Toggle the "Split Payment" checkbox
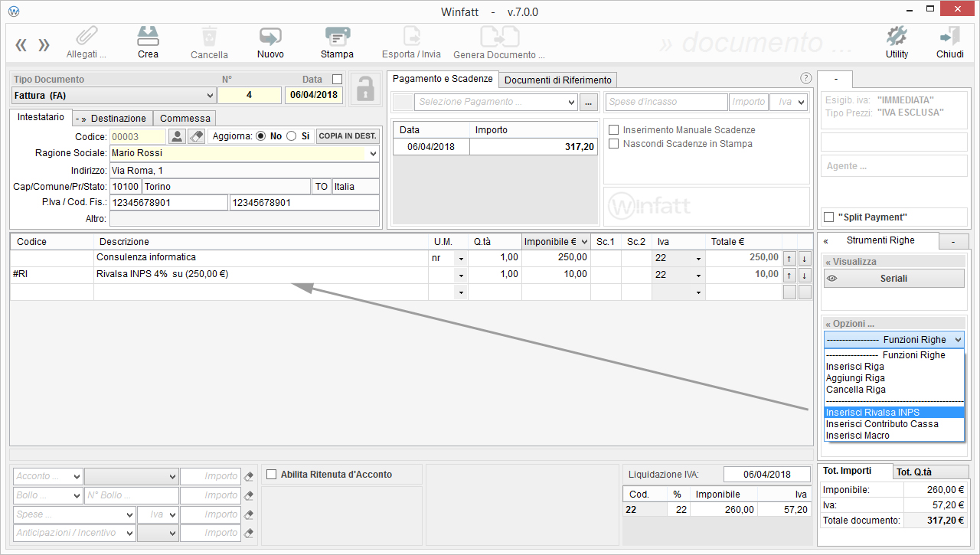This screenshot has width=980, height=555. pyautogui.click(x=828, y=217)
